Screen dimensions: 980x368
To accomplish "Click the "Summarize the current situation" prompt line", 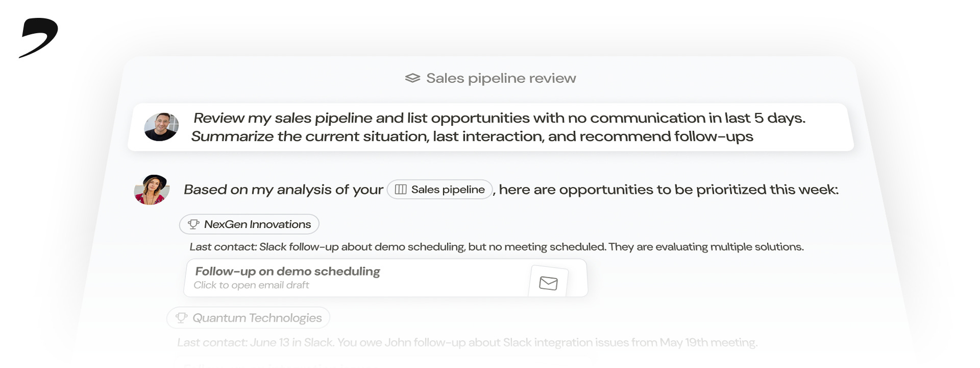I will (472, 136).
